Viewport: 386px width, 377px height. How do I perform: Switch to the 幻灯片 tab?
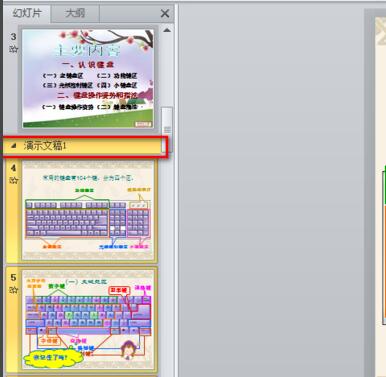tap(27, 13)
